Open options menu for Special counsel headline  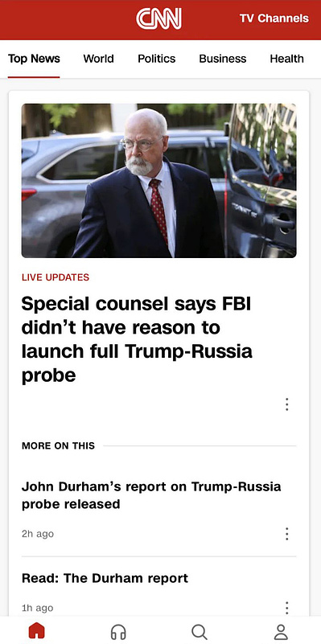287,404
